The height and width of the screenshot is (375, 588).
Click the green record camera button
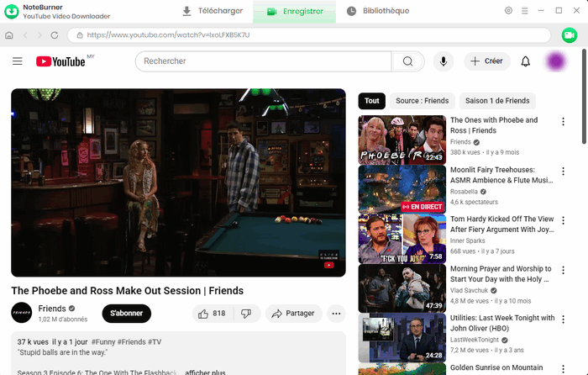[x=570, y=35]
